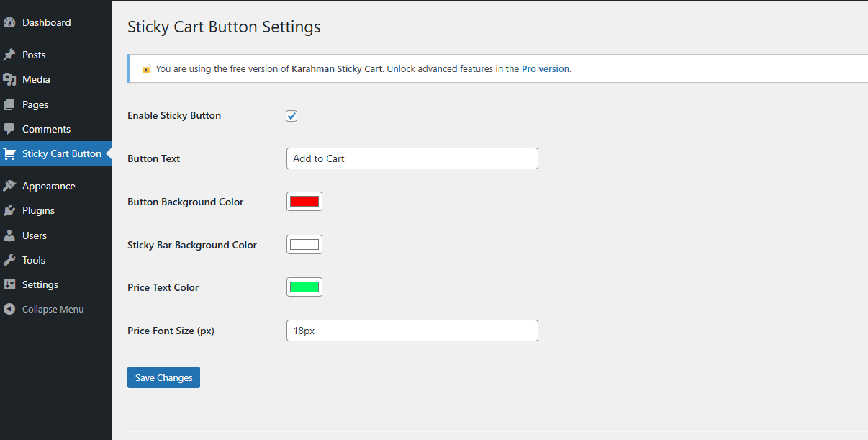Image resolution: width=868 pixels, height=440 pixels.
Task: Click the Sticky Bar Background Color label
Action: coord(192,245)
